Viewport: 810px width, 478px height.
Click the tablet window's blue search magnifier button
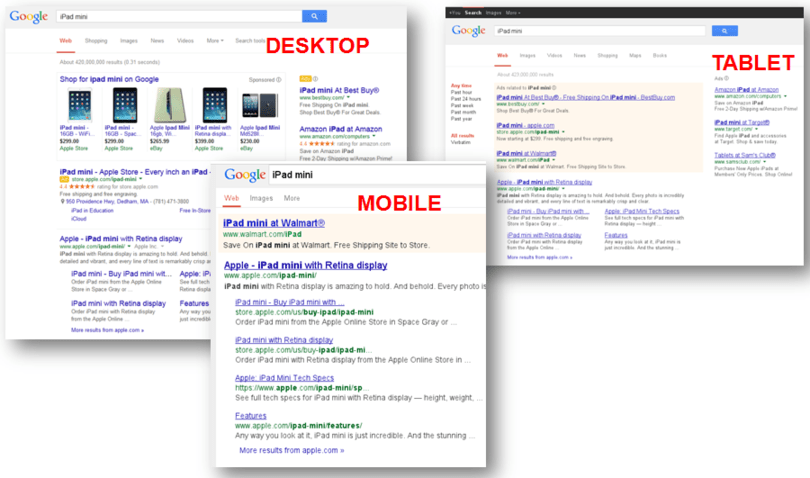coord(724,31)
